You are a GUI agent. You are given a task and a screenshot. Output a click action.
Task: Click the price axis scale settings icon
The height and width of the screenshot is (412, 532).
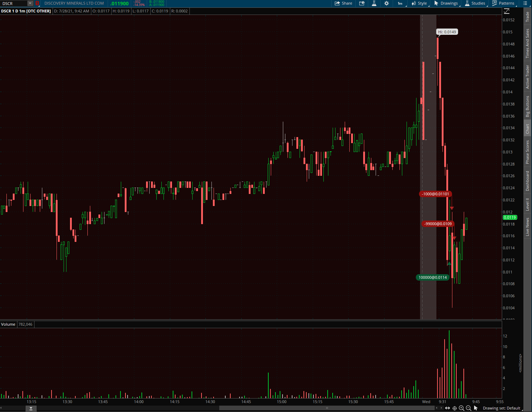coord(506,11)
